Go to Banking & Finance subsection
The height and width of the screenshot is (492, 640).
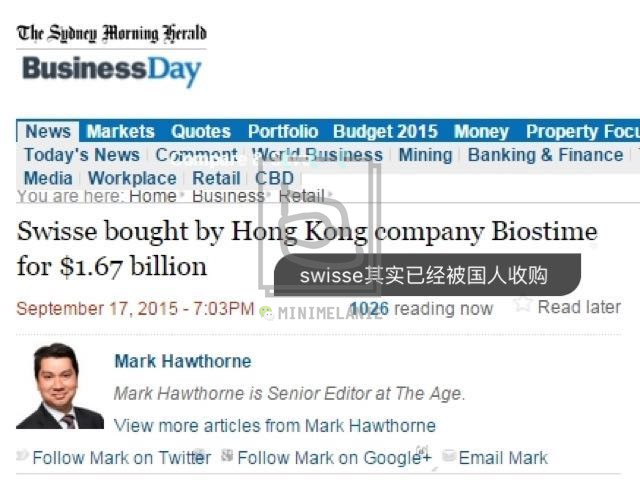(545, 155)
